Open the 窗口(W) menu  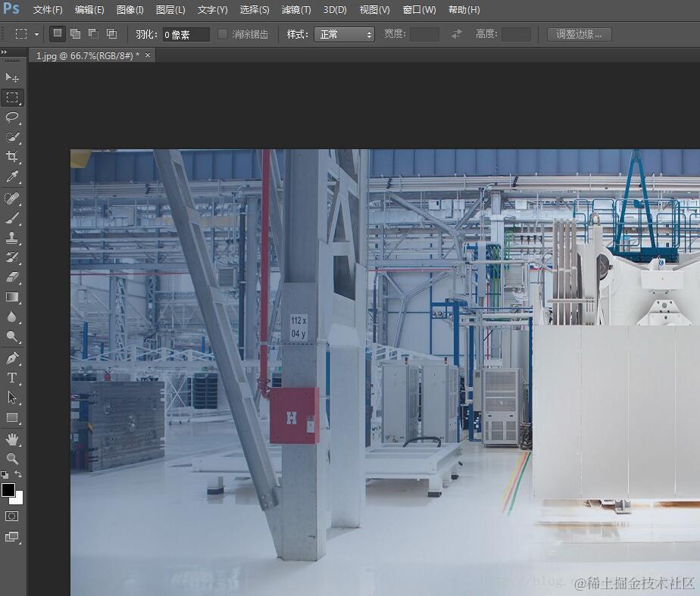click(419, 10)
